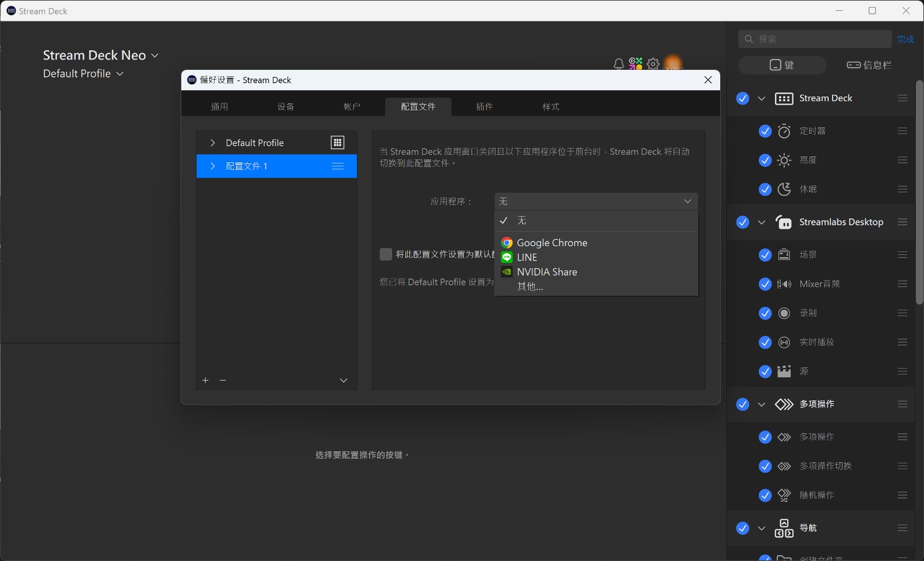
Task: Select the 信息栏 filter button
Action: pyautogui.click(x=870, y=65)
